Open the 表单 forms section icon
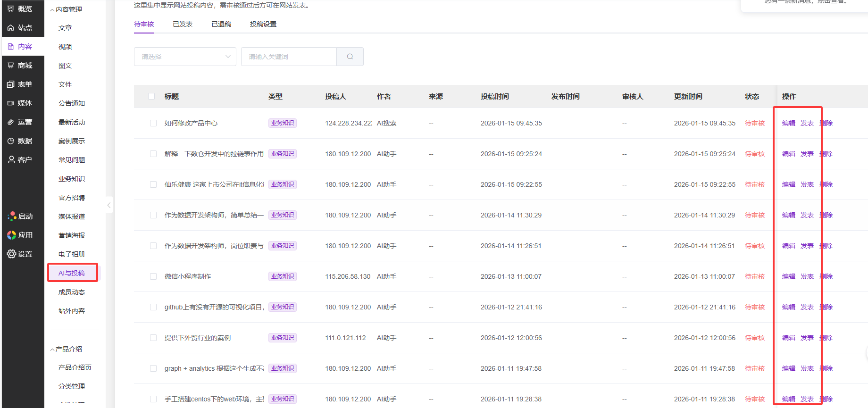Image resolution: width=868 pixels, height=408 pixels. click(x=11, y=84)
